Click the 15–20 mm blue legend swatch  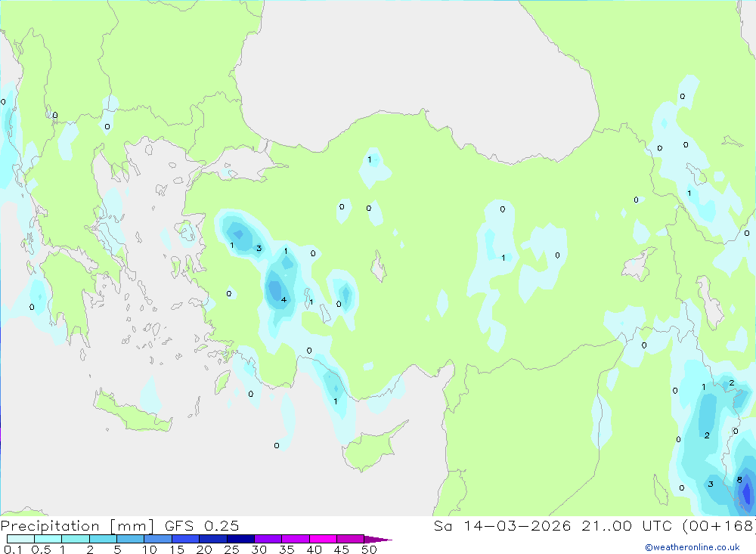[x=186, y=539]
